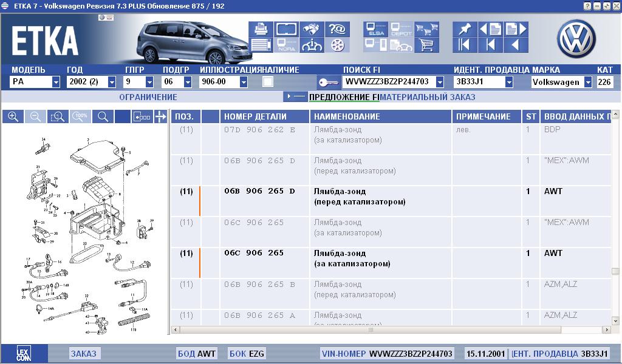The width and height of the screenshot is (622, 364).
Task: Open the МОДЕЛЬ dropdown showing PA
Action: 55,83
